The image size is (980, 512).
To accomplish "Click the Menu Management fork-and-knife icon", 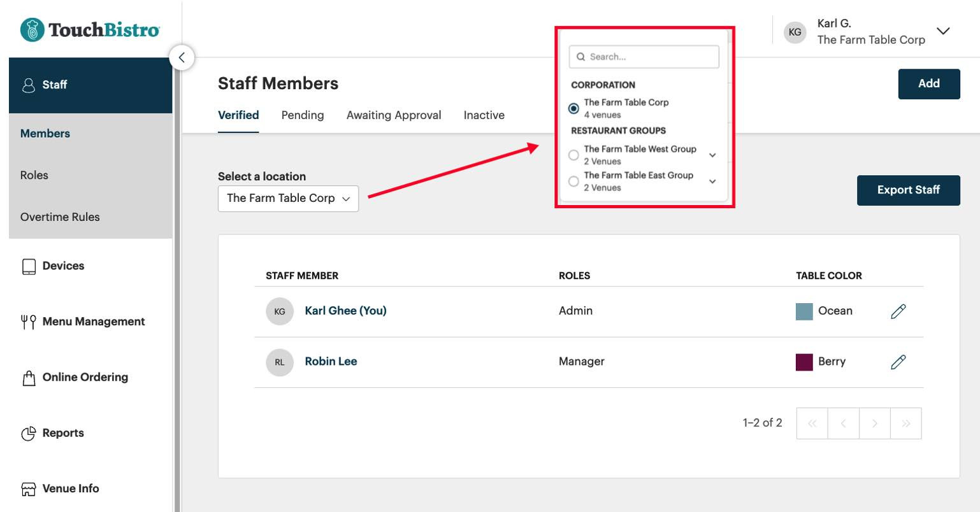I will [x=29, y=322].
